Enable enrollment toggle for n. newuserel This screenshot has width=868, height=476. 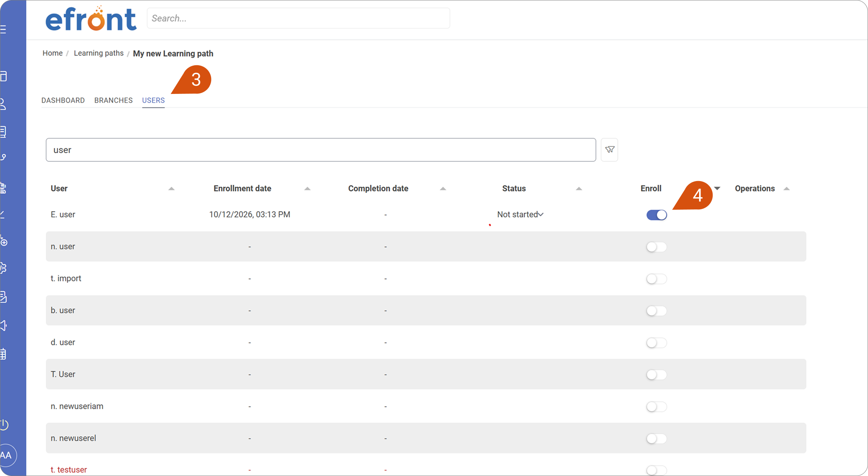(656, 439)
